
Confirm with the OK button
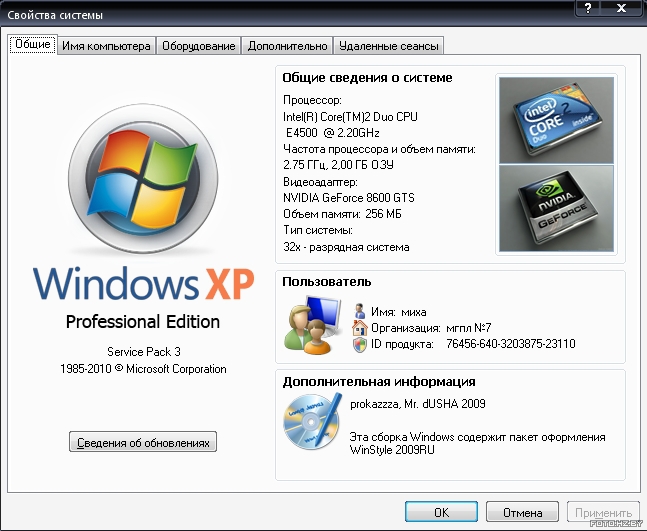[441, 512]
